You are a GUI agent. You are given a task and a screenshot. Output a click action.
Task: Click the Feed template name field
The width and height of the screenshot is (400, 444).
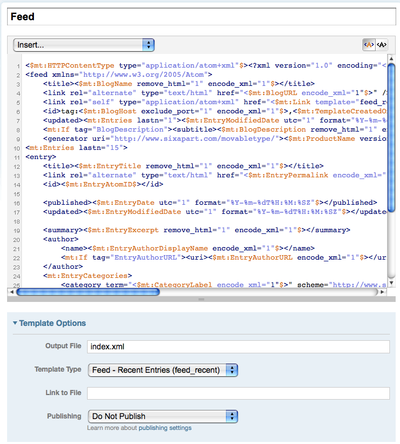coord(201,17)
